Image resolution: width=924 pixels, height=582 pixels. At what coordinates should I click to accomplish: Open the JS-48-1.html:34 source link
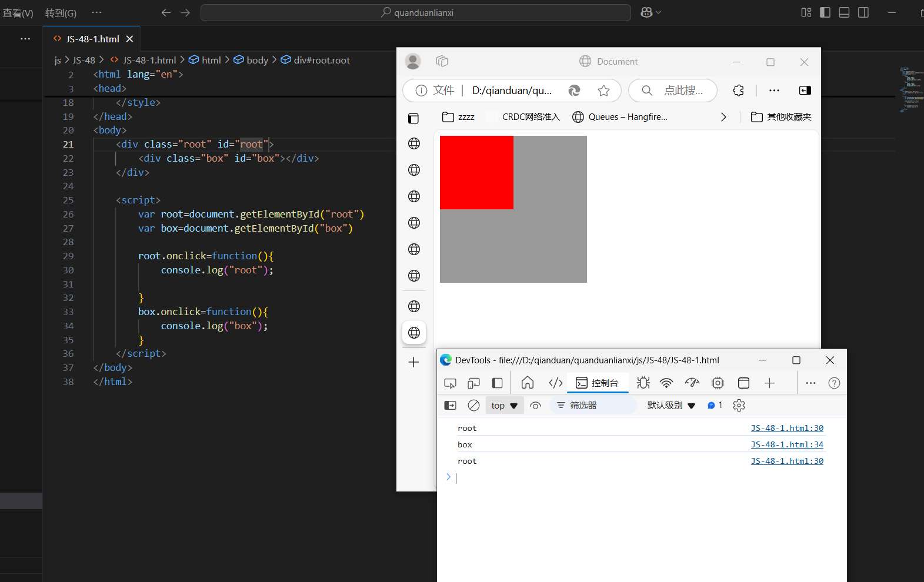[x=786, y=444]
